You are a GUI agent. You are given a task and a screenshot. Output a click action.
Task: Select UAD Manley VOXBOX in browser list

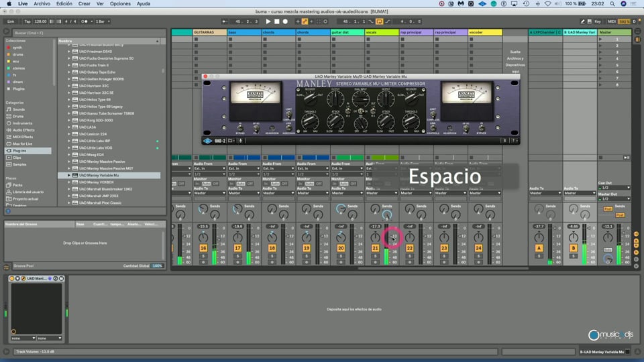97,182
